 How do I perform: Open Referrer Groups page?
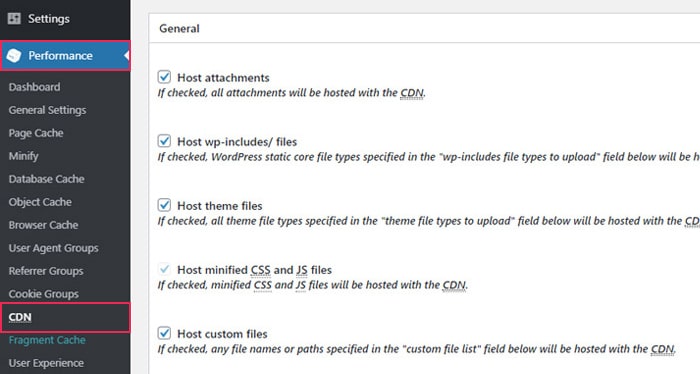click(46, 271)
